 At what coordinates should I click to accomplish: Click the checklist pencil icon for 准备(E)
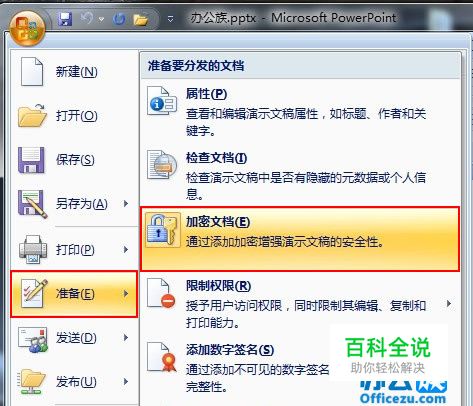point(34,293)
